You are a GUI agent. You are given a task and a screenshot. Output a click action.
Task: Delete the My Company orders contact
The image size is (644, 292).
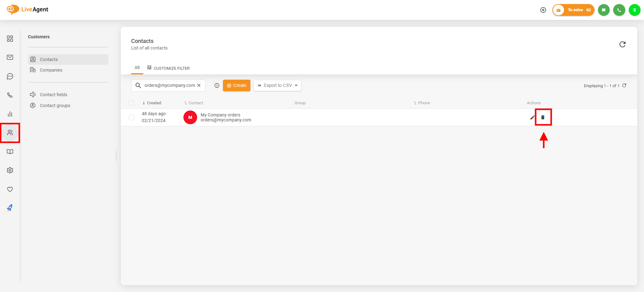543,117
